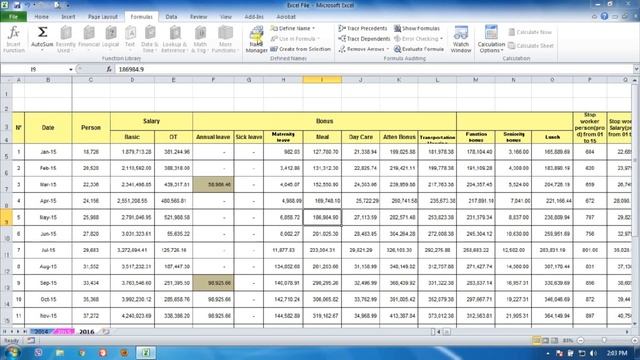Open More Functions list
Image resolution: width=640 pixels, height=360 pixels.
[x=225, y=39]
